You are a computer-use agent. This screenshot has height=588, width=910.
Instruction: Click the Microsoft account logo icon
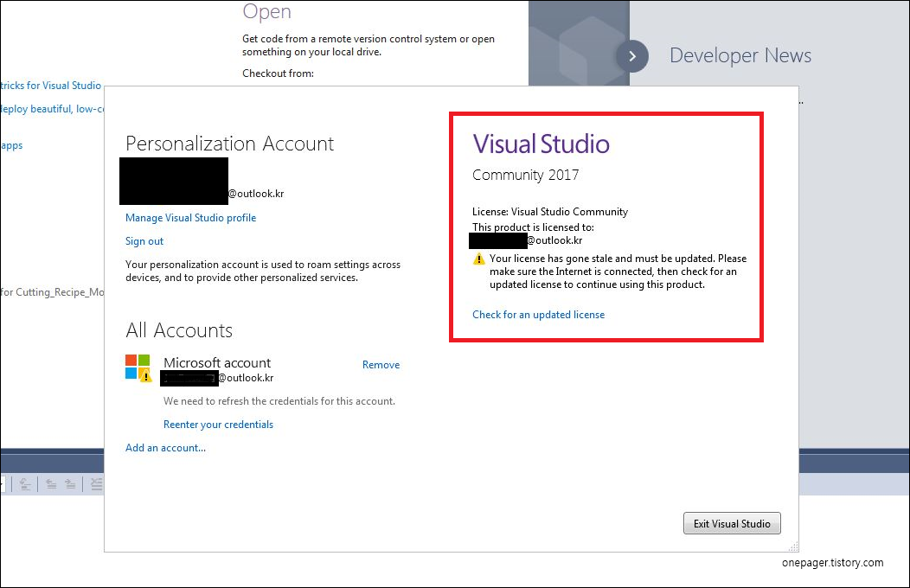[x=138, y=367]
